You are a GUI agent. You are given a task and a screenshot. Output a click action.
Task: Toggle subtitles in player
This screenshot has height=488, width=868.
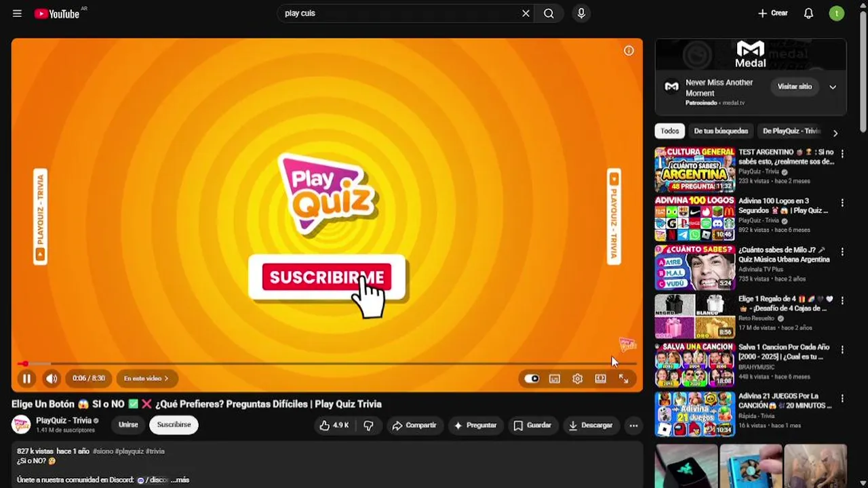[554, 379]
